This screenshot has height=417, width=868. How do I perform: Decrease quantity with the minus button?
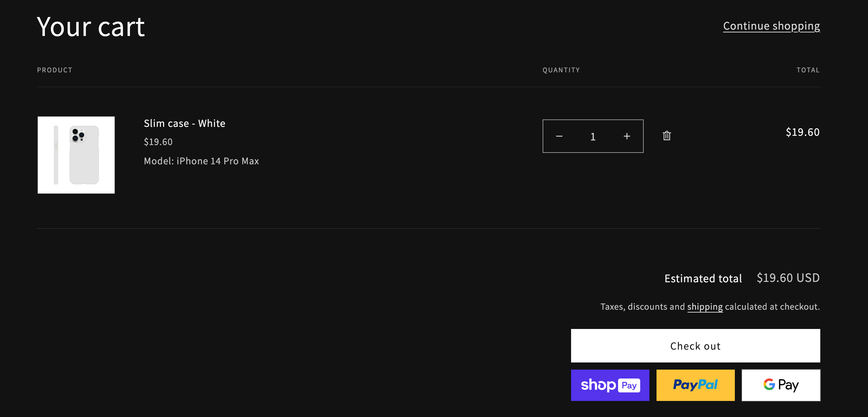(559, 136)
